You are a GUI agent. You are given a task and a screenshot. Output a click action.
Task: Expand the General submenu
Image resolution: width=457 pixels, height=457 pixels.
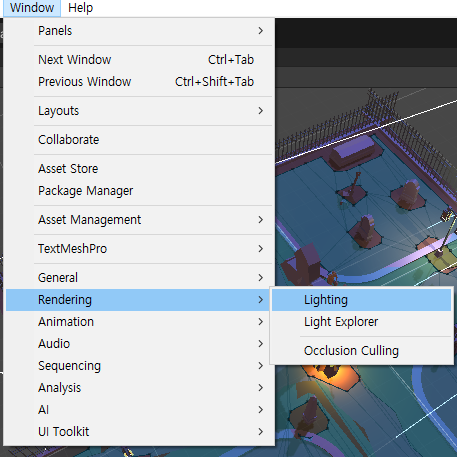(x=139, y=278)
